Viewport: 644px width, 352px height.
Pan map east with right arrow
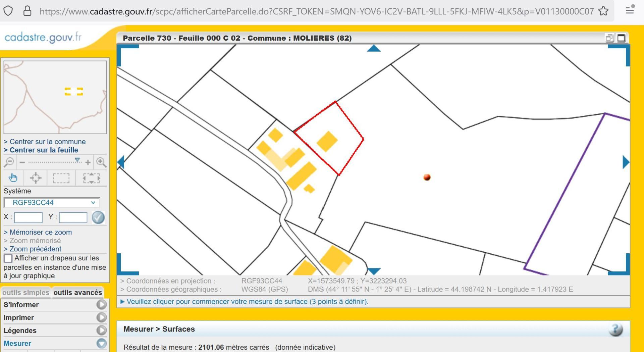click(626, 162)
